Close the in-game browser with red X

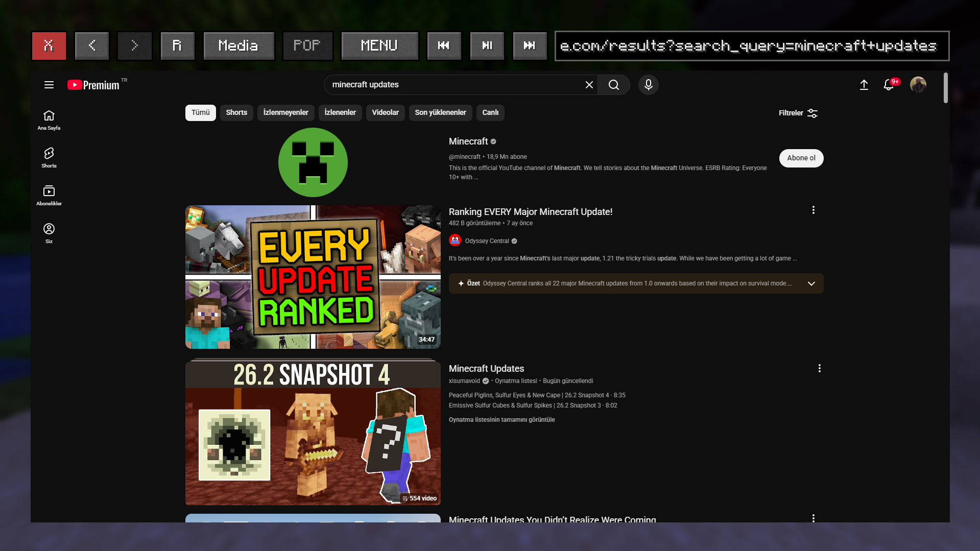point(49,46)
